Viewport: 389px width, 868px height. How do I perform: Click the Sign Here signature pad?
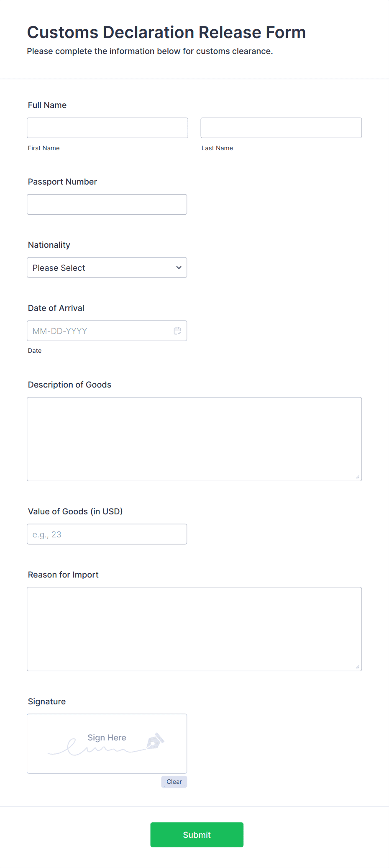click(107, 744)
